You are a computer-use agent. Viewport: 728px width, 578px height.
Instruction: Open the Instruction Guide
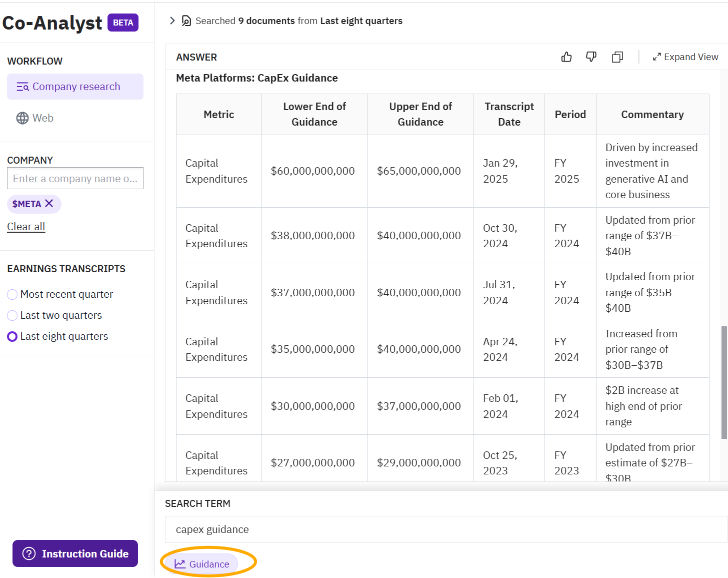(75, 553)
